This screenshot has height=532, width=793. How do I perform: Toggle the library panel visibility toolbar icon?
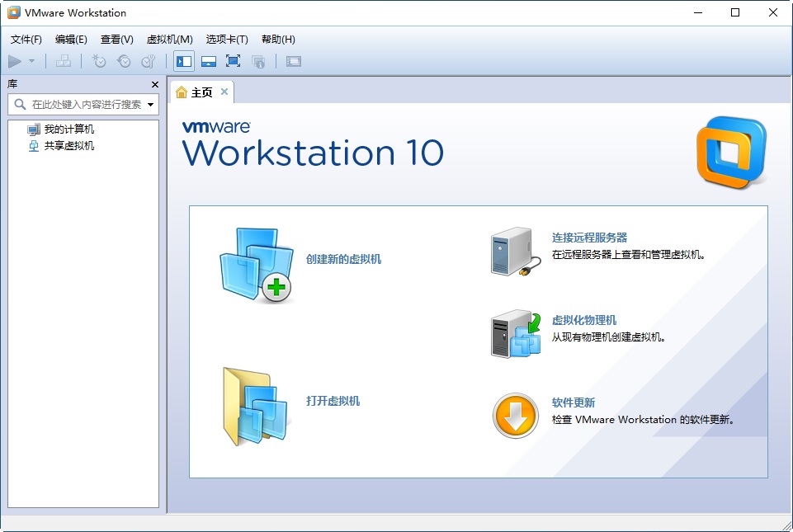pyautogui.click(x=183, y=61)
